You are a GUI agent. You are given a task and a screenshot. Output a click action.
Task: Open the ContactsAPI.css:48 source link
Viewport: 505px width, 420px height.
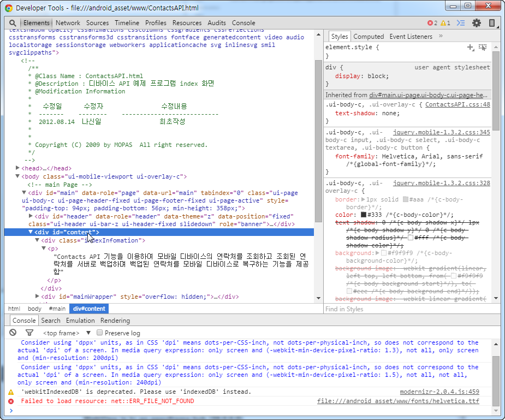(458, 104)
